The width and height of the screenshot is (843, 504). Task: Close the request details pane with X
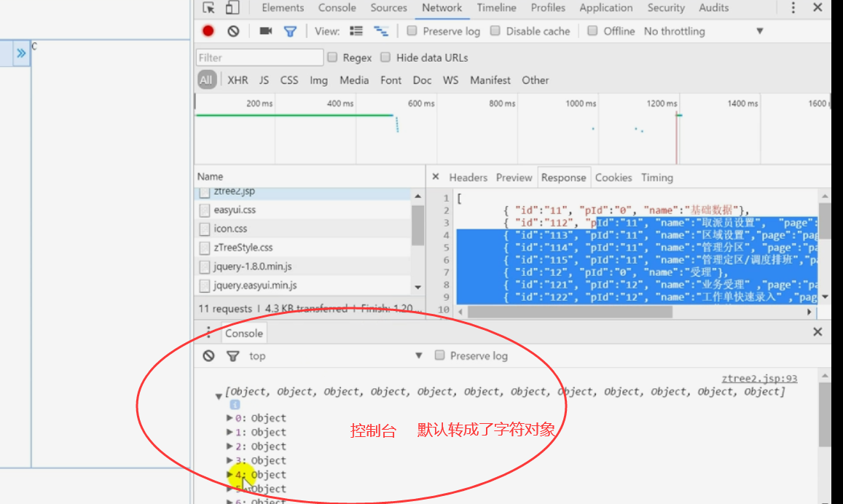click(x=436, y=177)
